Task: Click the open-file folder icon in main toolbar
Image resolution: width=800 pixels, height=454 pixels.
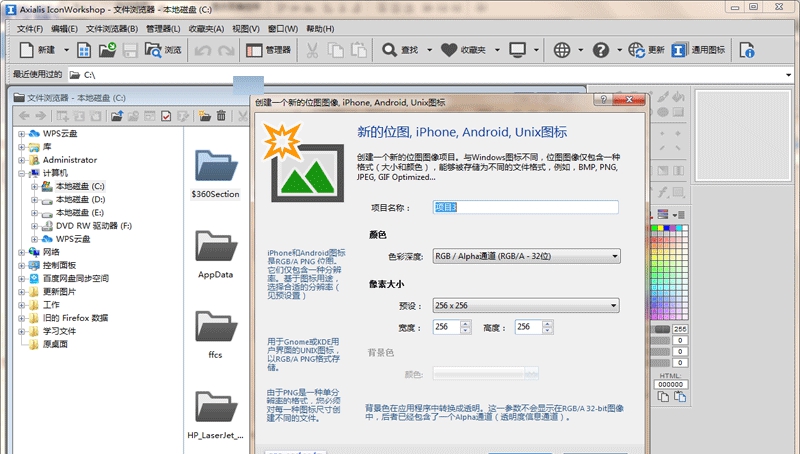Action: (107, 50)
